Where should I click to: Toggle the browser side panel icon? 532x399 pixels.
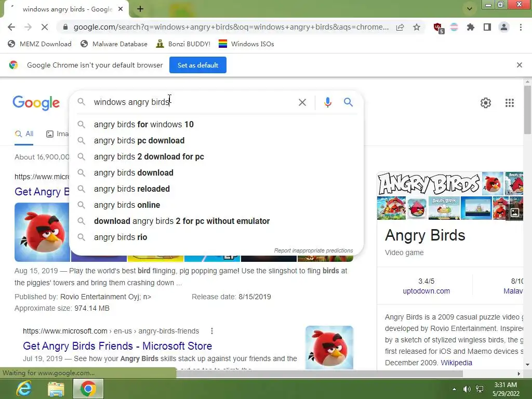click(x=487, y=27)
